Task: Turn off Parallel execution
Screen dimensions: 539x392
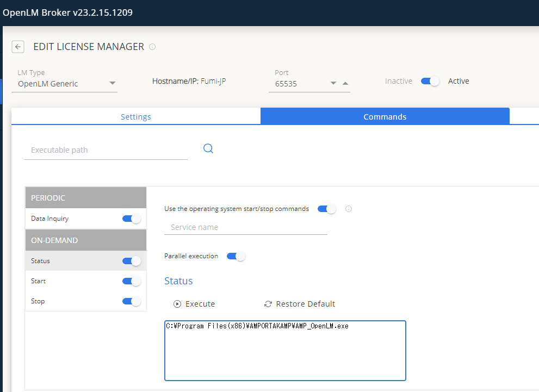Action: point(236,256)
